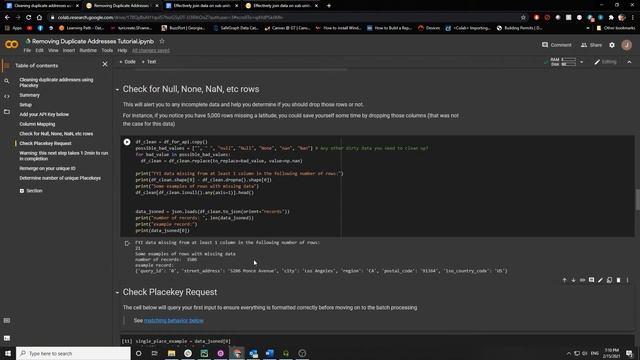Open Colab settings gear
Viewport: 640px width, 360px height.
click(612, 45)
